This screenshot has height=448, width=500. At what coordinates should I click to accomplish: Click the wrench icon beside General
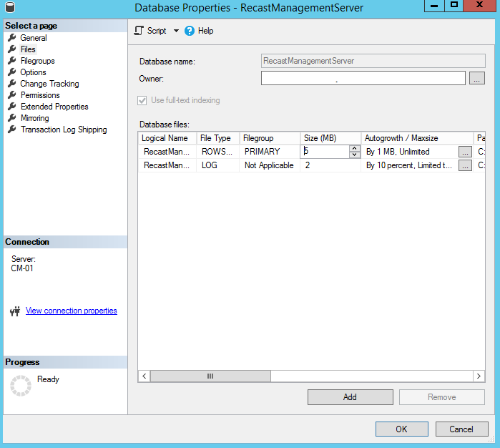(x=11, y=38)
